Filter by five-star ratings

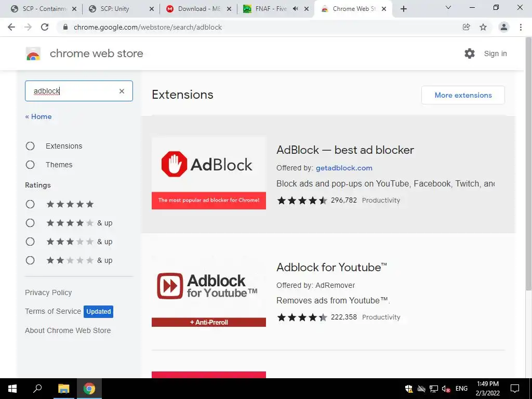pyautogui.click(x=30, y=204)
